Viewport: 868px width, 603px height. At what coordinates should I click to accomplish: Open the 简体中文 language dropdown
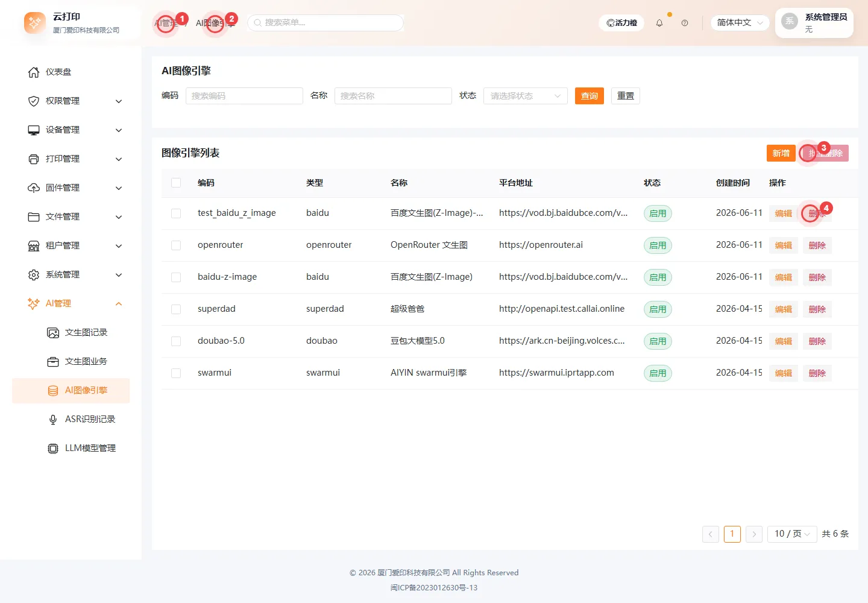[740, 23]
